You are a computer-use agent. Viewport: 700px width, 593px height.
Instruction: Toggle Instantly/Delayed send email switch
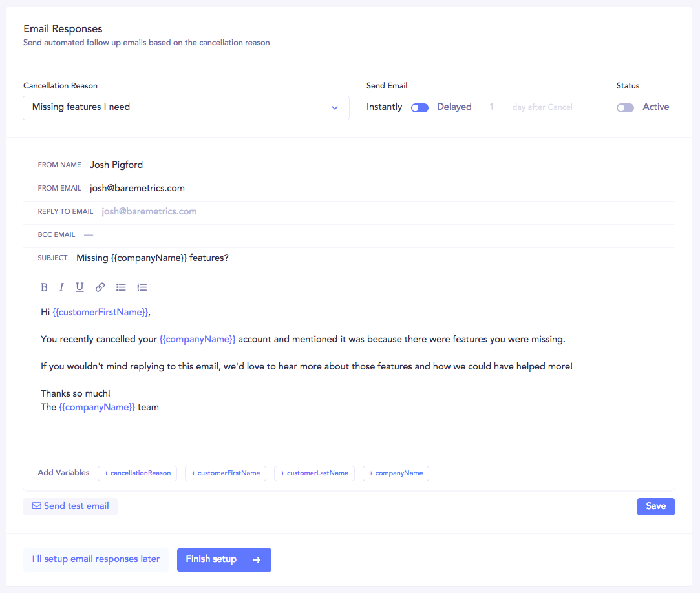tap(419, 108)
